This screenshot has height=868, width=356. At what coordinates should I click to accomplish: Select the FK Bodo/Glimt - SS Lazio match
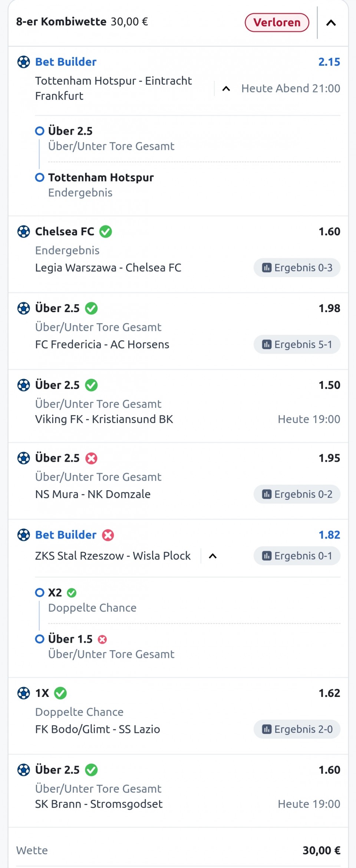coord(98,729)
